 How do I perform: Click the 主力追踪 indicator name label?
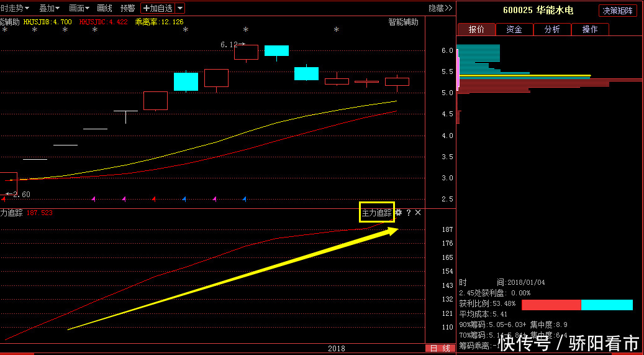[376, 213]
